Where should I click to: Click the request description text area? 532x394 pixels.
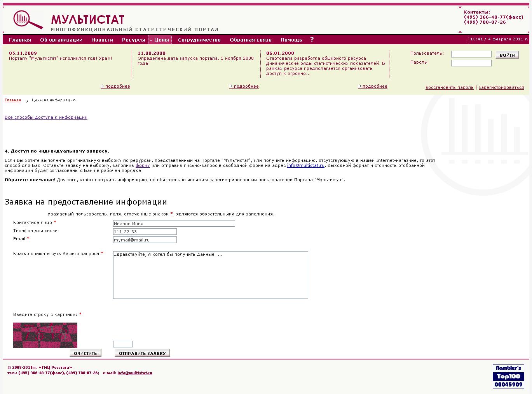point(210,275)
